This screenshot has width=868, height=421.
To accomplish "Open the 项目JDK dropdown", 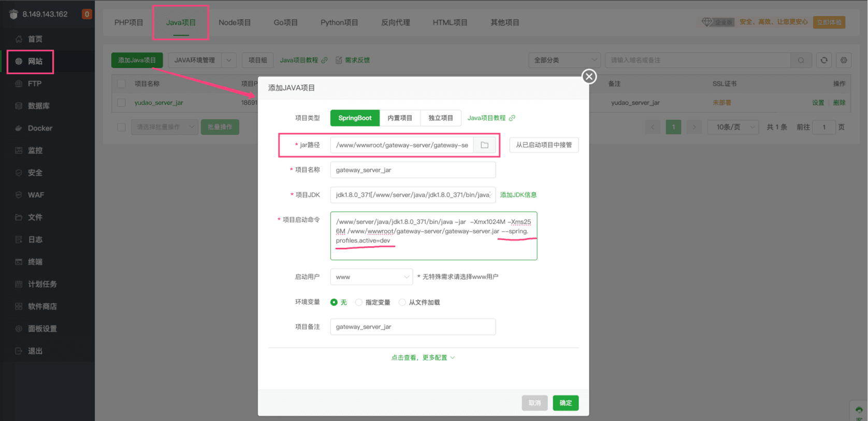I will click(x=413, y=195).
